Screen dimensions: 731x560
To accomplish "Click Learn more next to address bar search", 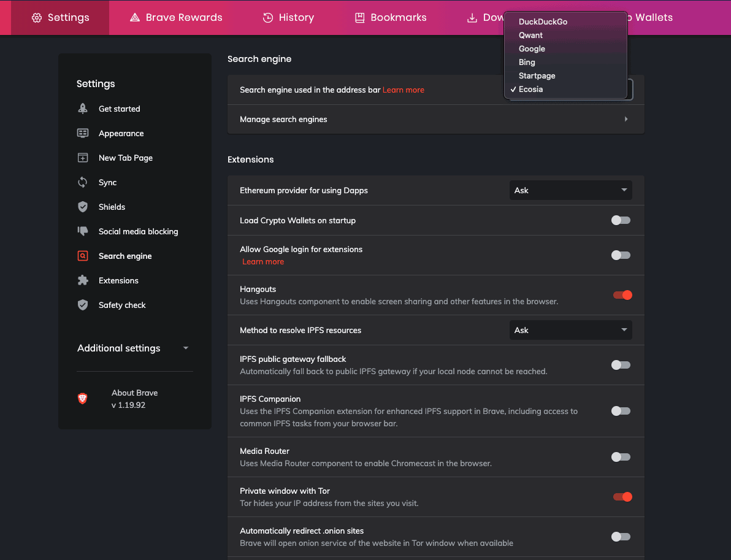I will (x=404, y=90).
